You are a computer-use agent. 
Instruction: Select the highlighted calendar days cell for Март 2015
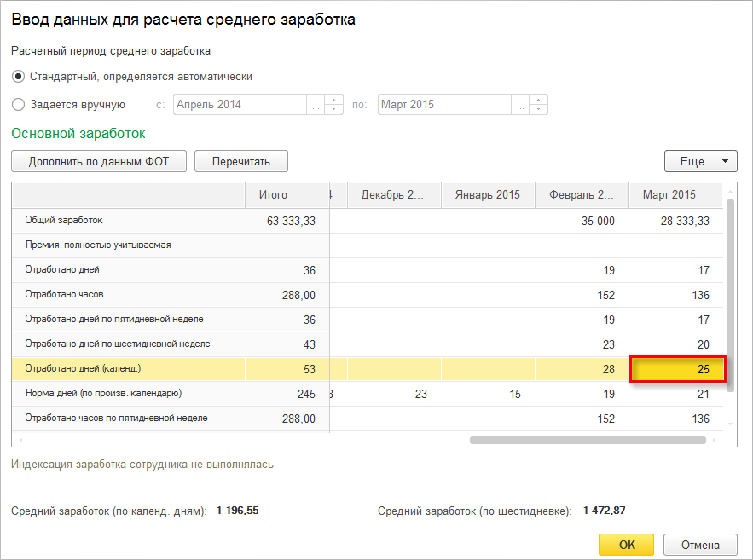click(677, 369)
